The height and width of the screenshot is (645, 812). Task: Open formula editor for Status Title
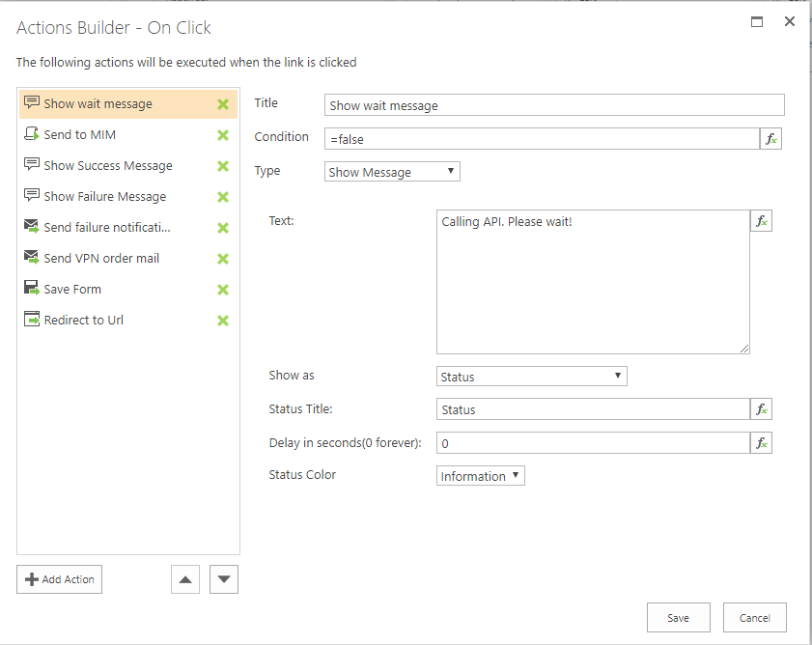pyautogui.click(x=761, y=409)
